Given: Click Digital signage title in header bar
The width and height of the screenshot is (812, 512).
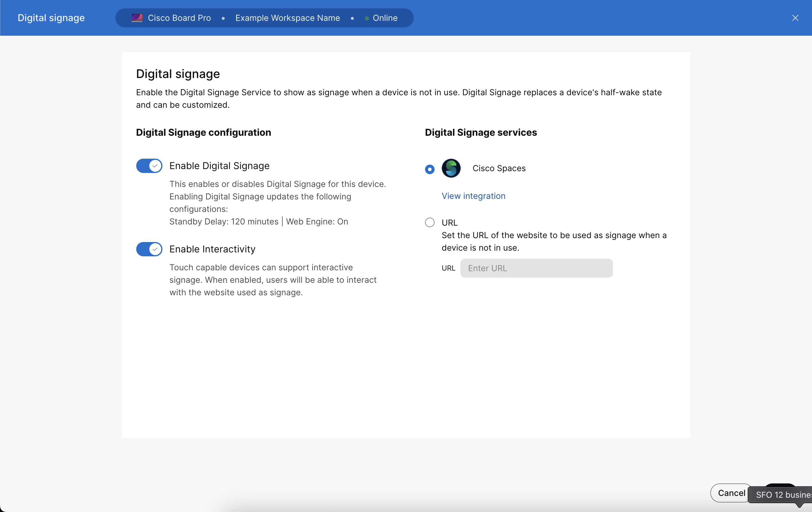Looking at the screenshot, I should [x=51, y=18].
